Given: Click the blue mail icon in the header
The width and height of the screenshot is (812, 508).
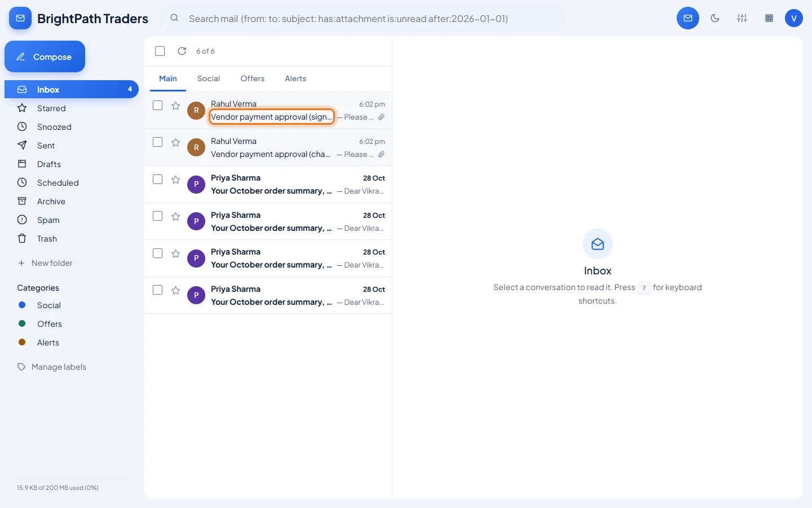Looking at the screenshot, I should (688, 18).
